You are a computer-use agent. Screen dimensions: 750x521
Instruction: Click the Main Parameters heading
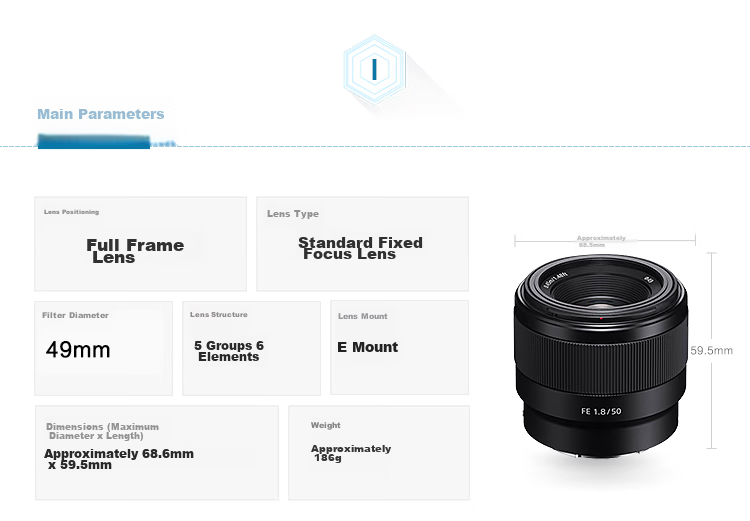[x=100, y=114]
